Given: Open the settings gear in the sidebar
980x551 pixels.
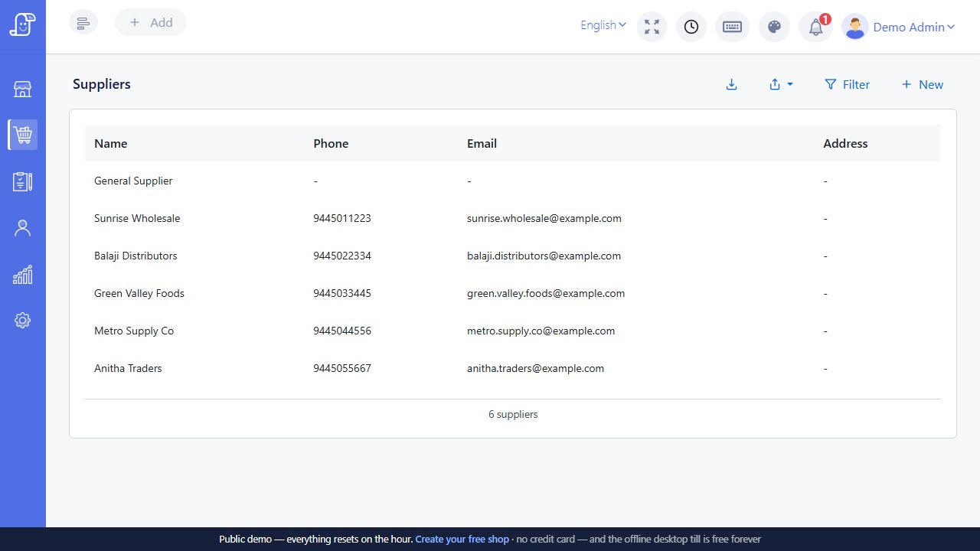Looking at the screenshot, I should [x=23, y=321].
